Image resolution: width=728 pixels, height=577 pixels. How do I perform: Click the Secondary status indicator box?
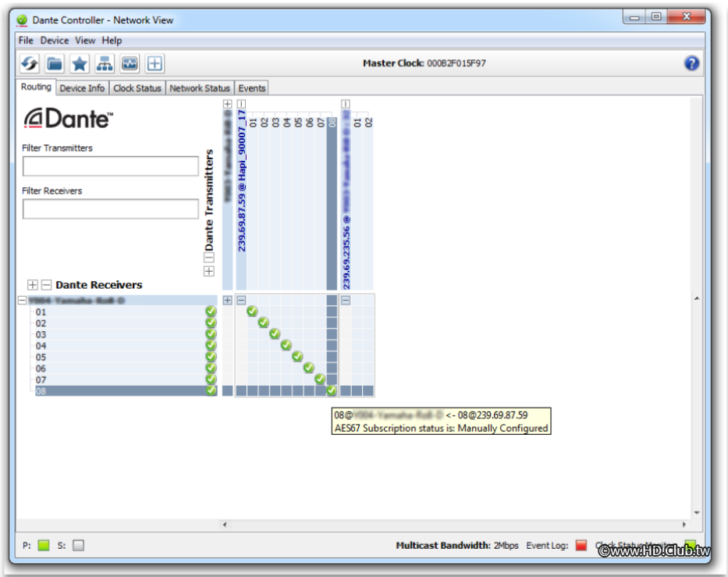coord(79,546)
